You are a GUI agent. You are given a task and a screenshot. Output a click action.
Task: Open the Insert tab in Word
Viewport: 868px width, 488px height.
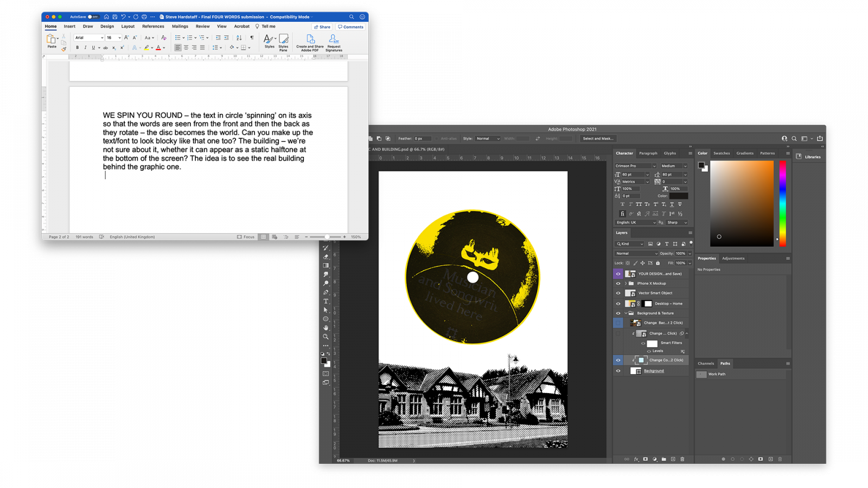(x=69, y=27)
